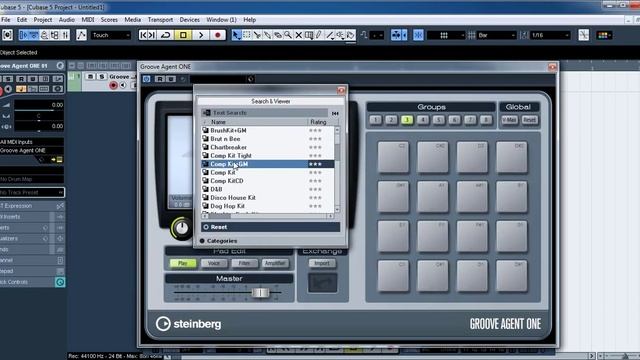The height and width of the screenshot is (360, 640).
Task: Open the Devices menu
Action: [189, 20]
